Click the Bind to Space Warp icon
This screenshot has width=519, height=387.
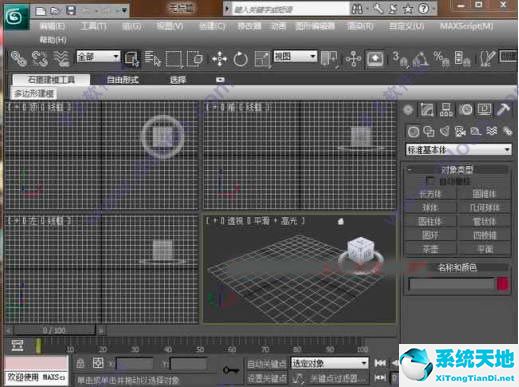61,58
